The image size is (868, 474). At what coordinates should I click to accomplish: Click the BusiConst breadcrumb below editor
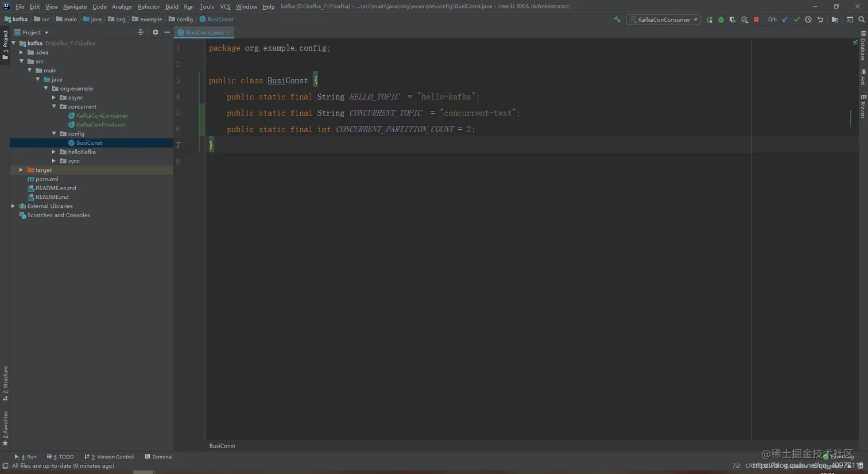222,446
